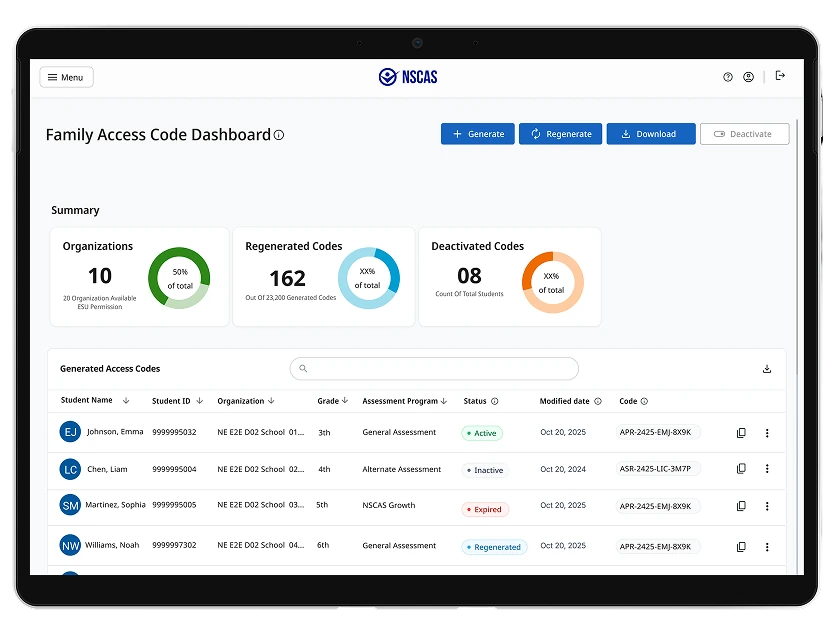The image size is (823, 617).
Task: Click the Regenerated Codes count 162
Action: point(287,279)
